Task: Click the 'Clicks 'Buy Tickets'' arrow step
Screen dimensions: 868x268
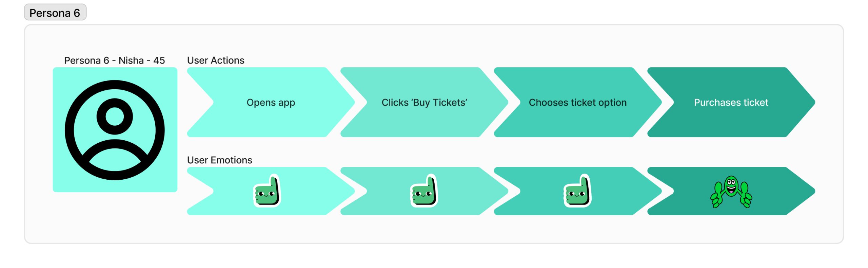Action: 424,103
